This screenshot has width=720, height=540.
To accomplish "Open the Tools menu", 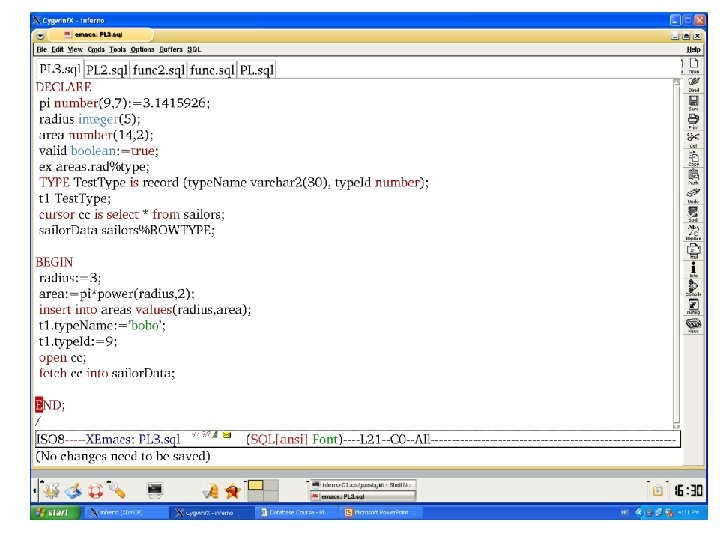I will tap(118, 50).
